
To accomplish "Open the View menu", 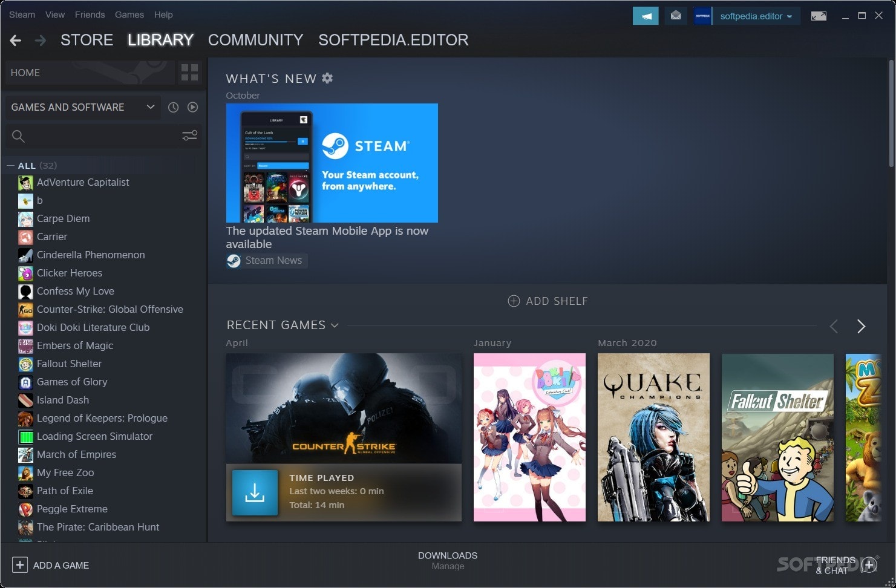I will (55, 15).
